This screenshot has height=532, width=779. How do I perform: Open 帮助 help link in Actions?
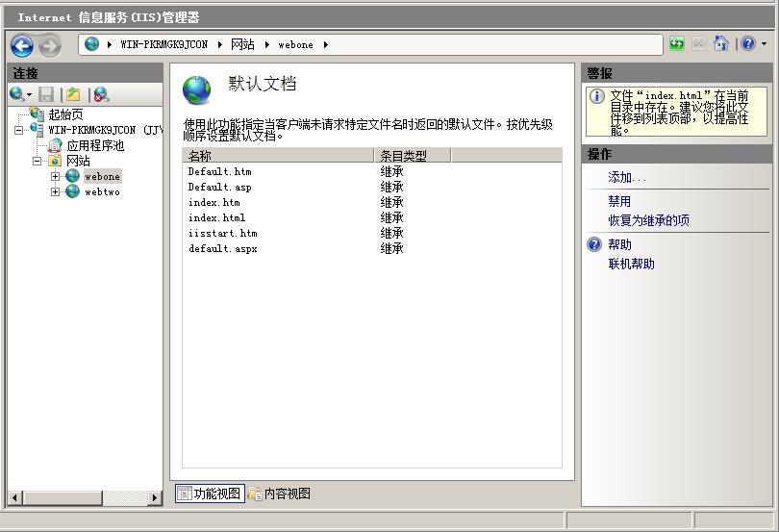(619, 244)
